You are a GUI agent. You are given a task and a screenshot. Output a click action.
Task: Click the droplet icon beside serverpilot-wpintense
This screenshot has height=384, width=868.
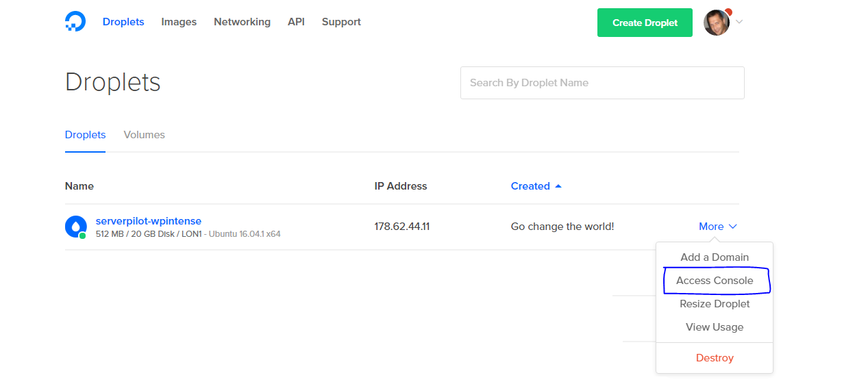(x=75, y=227)
